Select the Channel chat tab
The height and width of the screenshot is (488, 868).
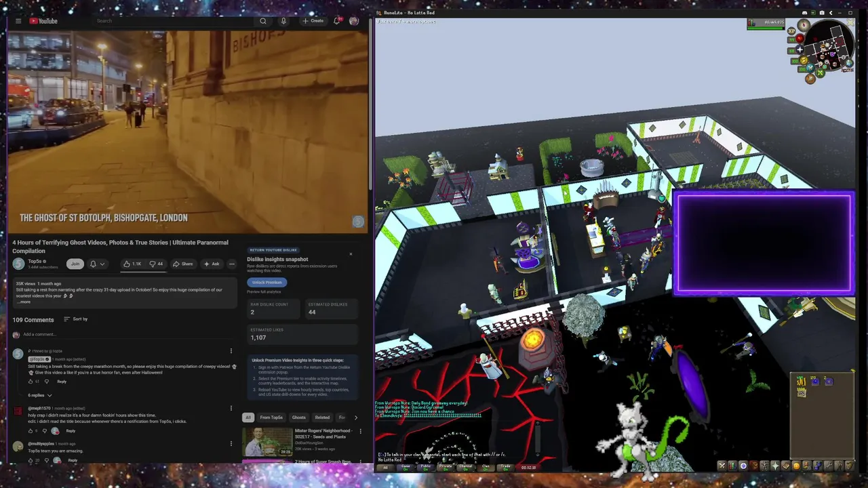(465, 466)
